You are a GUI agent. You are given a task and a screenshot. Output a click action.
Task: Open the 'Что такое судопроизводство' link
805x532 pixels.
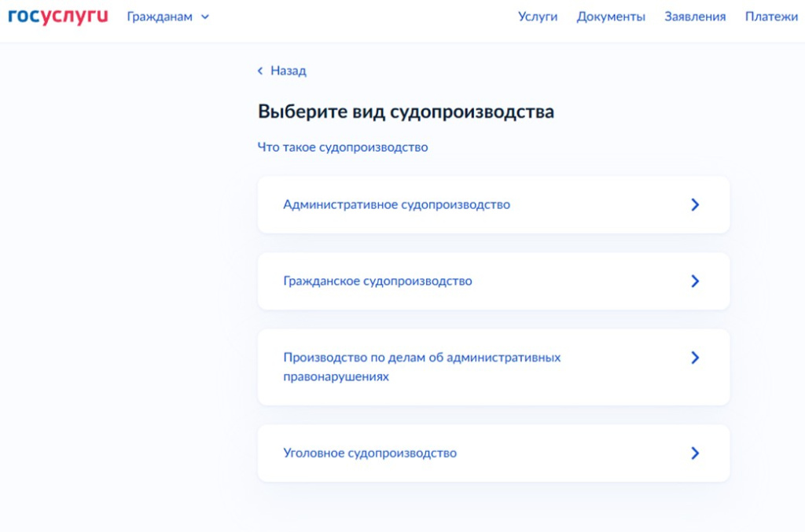click(x=343, y=147)
